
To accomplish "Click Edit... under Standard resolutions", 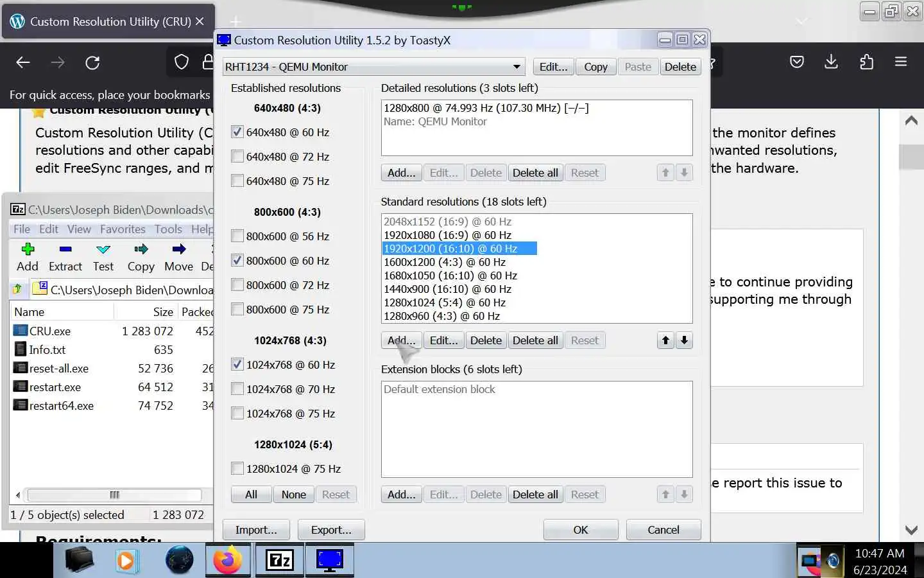I will (x=443, y=340).
